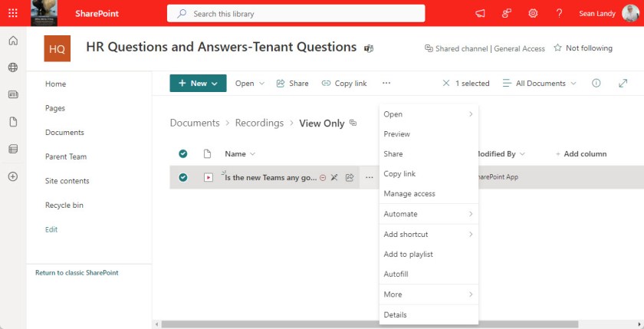Open the details pane info icon
Viewport: 644px width, 329px height.
click(596, 84)
